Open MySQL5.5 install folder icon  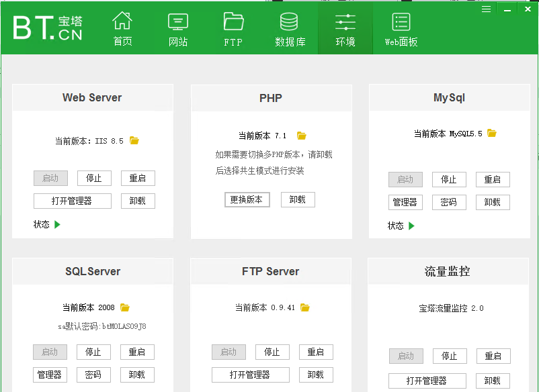pyautogui.click(x=492, y=133)
